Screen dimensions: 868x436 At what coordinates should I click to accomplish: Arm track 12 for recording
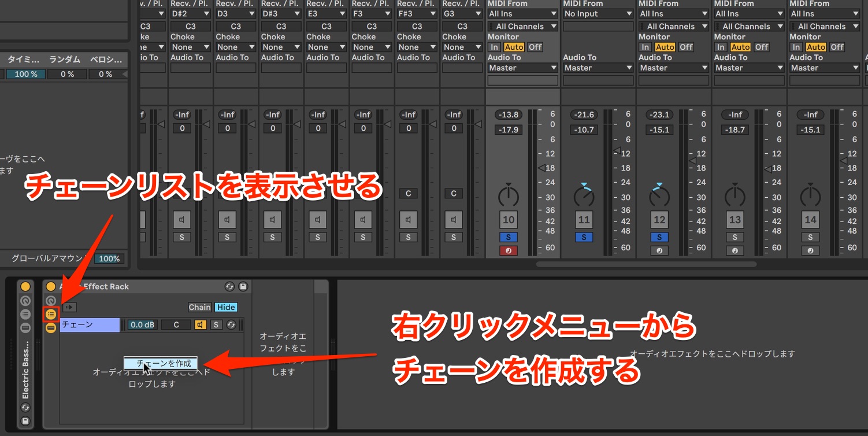659,251
